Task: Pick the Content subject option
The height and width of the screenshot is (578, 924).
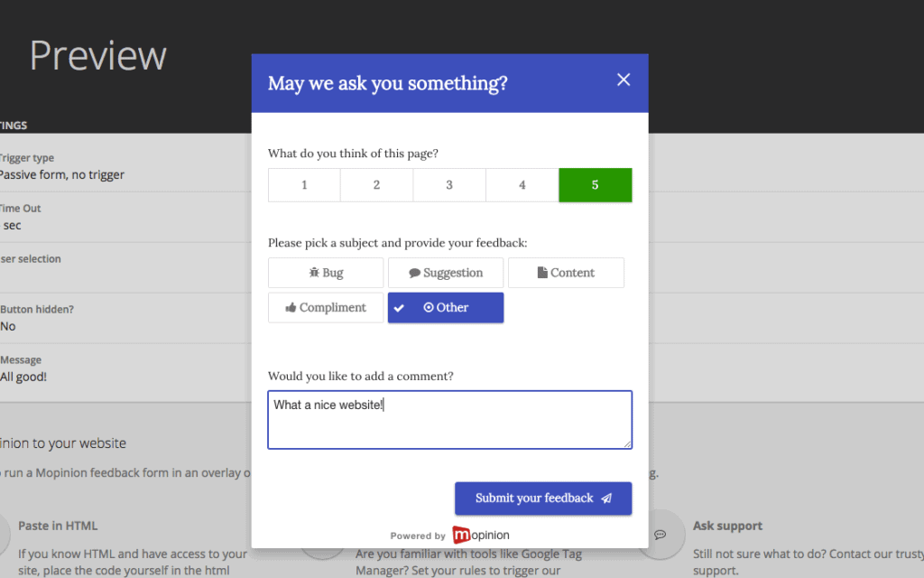Action: [x=566, y=273]
